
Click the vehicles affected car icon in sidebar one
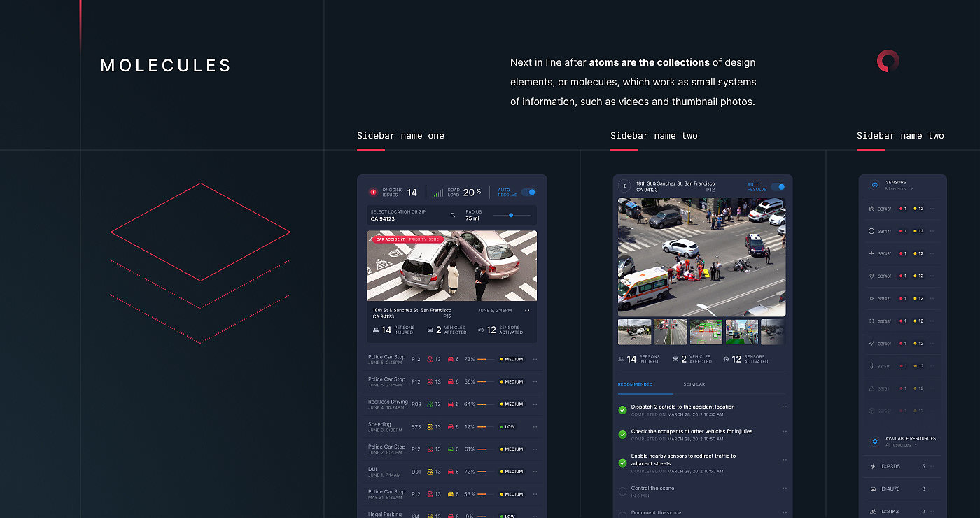click(x=430, y=330)
